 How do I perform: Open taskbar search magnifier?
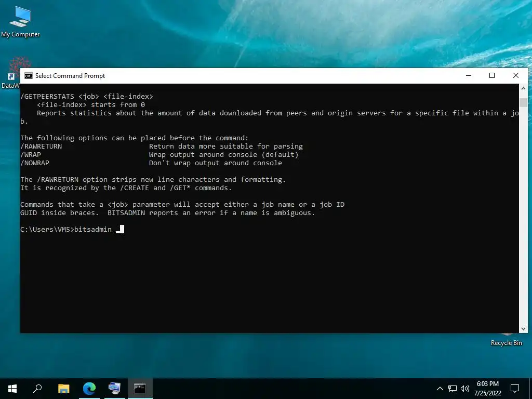click(37, 389)
